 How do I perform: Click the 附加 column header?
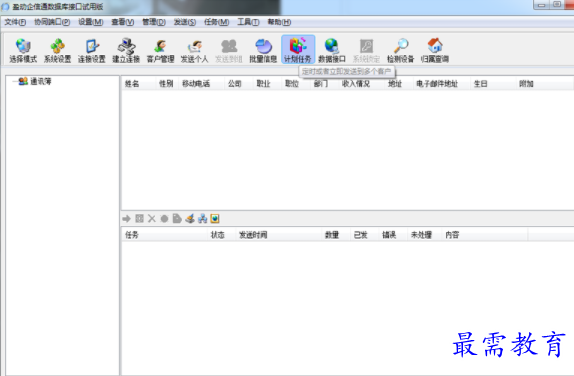point(545,84)
